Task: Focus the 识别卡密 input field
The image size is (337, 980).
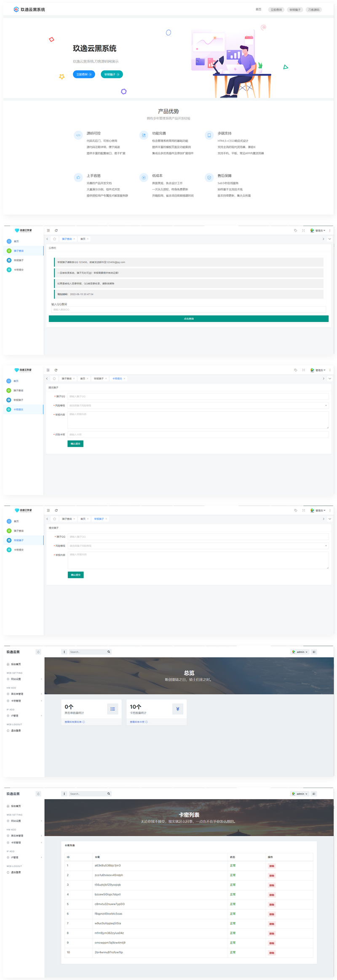Action: pos(198,434)
